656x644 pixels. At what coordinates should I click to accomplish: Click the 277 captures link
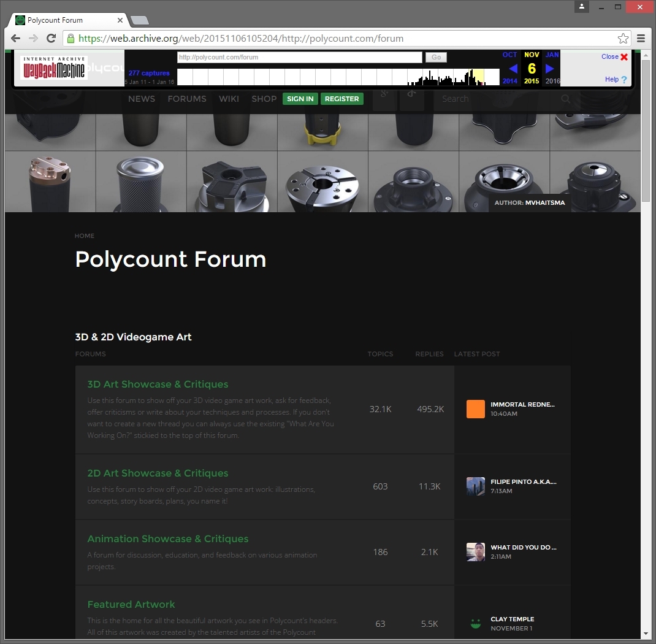click(x=149, y=73)
